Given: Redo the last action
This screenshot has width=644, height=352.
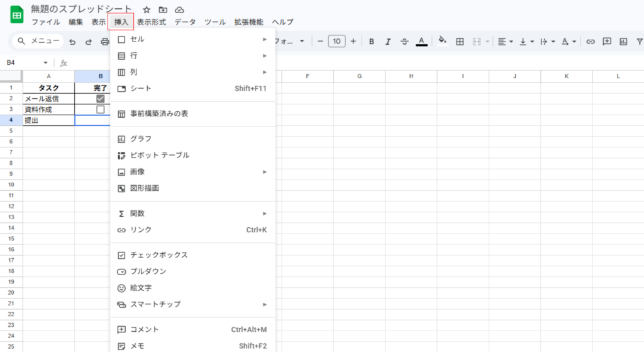Looking at the screenshot, I should click(x=88, y=42).
